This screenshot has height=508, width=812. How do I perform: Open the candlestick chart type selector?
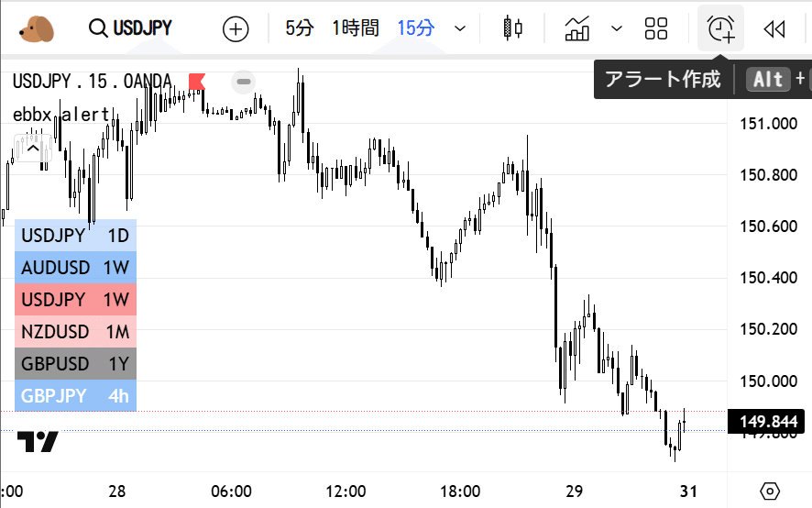tap(513, 28)
